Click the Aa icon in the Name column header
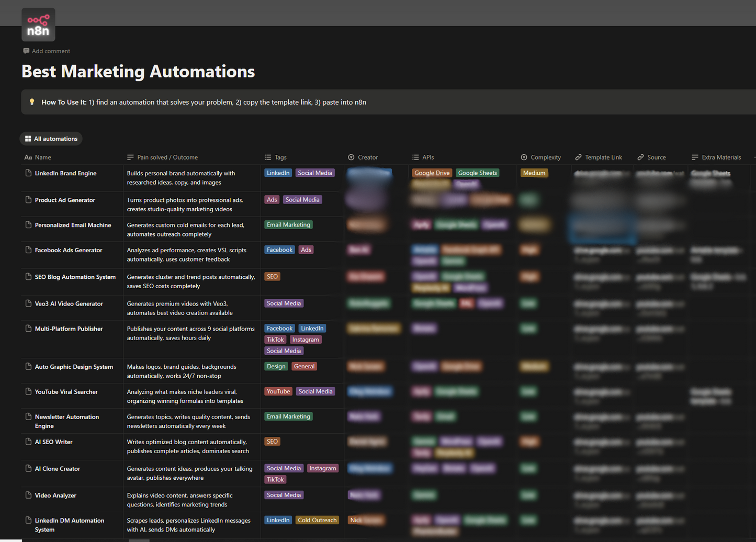The image size is (756, 542). tap(28, 157)
